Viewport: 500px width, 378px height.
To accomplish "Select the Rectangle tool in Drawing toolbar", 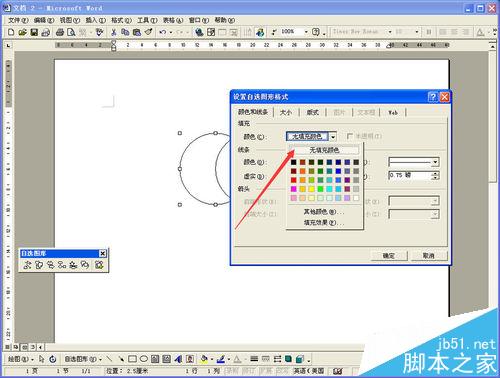I will coord(132,359).
